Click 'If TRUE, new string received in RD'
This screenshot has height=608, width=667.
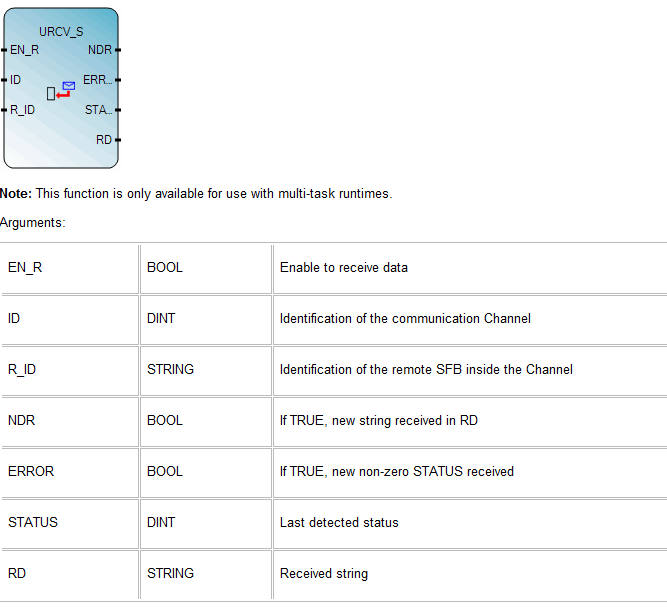pyautogui.click(x=379, y=421)
